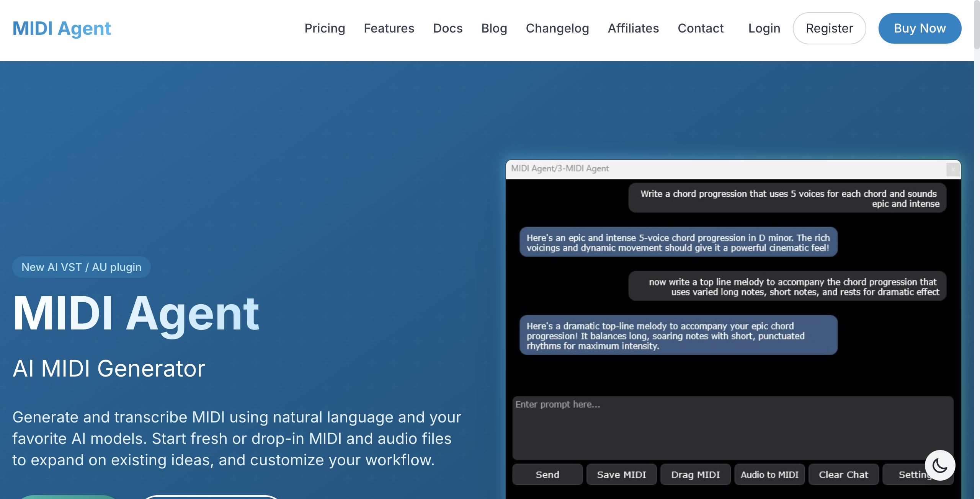Viewport: 980px width, 499px height.
Task: Click the MIDI Agent/3-MIDI Agent window title
Action: [560, 168]
